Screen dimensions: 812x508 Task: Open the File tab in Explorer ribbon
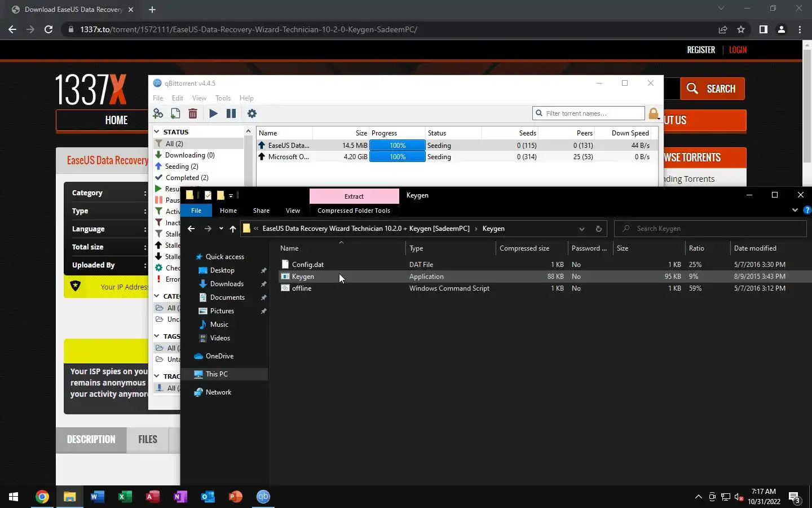pyautogui.click(x=196, y=211)
